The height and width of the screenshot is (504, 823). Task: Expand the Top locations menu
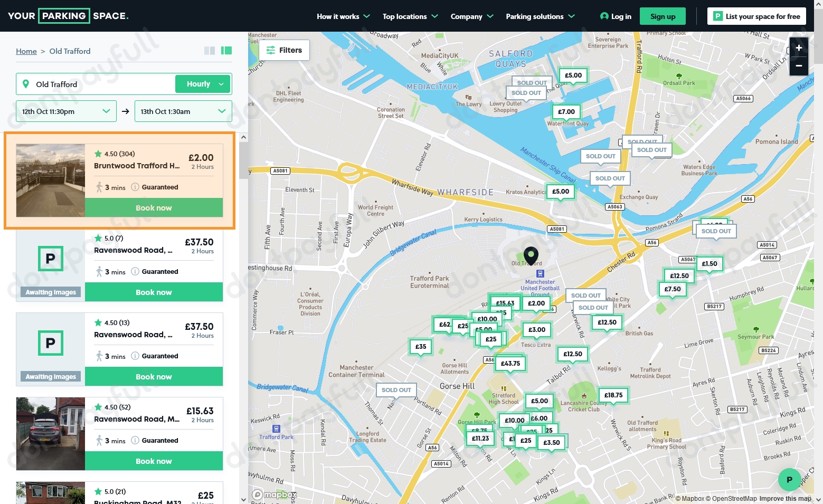coord(410,16)
